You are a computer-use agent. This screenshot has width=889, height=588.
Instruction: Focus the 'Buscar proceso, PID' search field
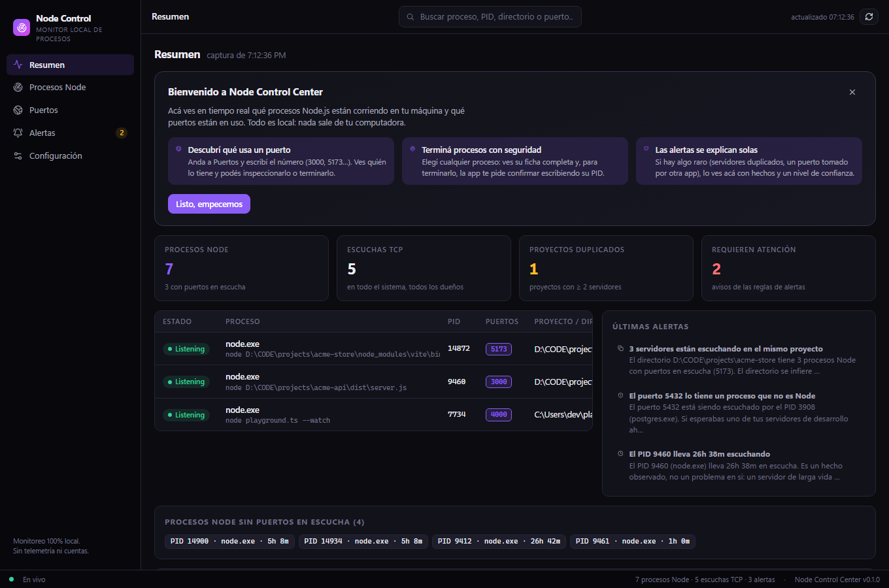coord(490,17)
